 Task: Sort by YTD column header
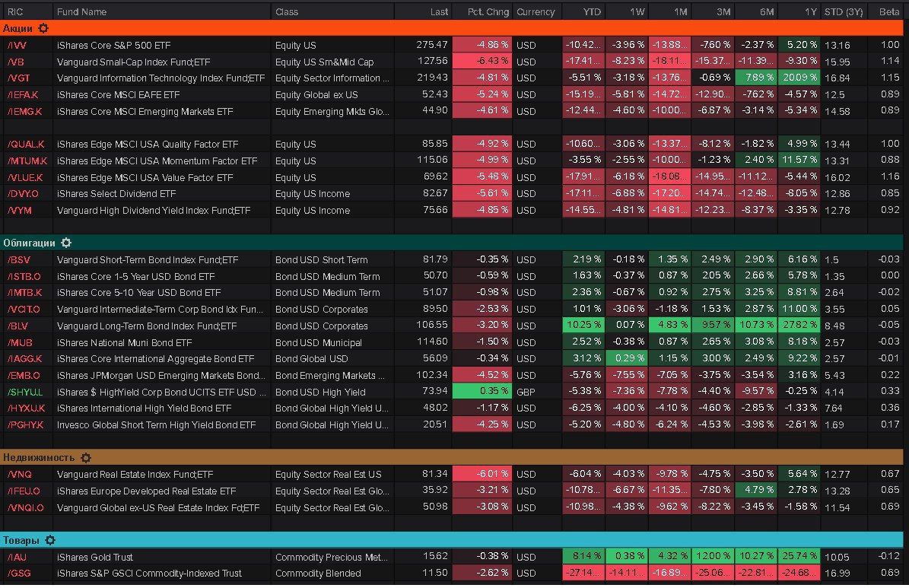[591, 11]
